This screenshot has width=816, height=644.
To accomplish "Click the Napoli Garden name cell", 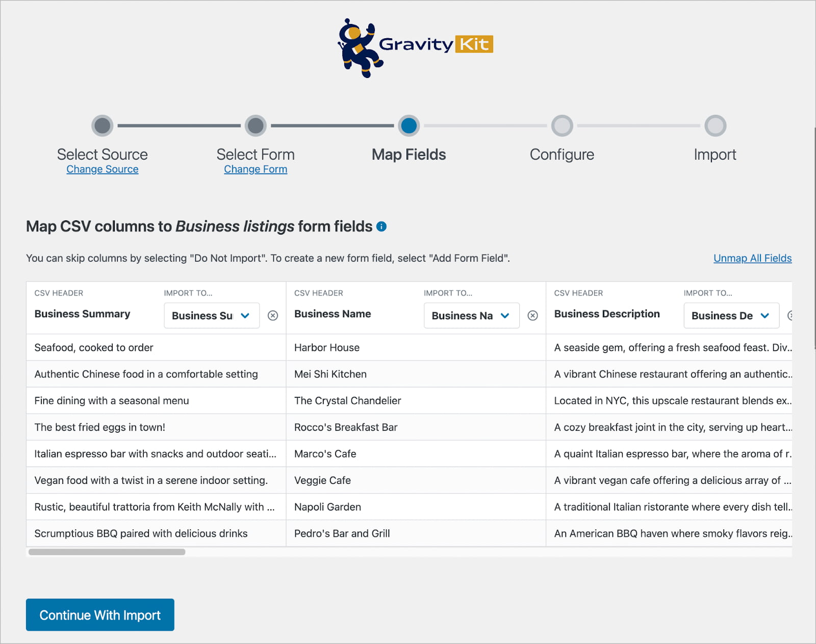I will (x=416, y=507).
